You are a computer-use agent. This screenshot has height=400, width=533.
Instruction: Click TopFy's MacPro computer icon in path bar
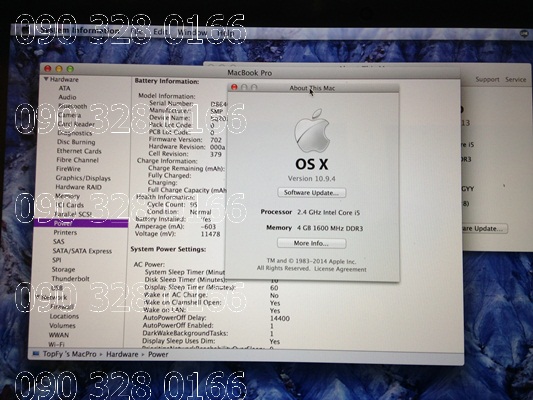point(36,354)
